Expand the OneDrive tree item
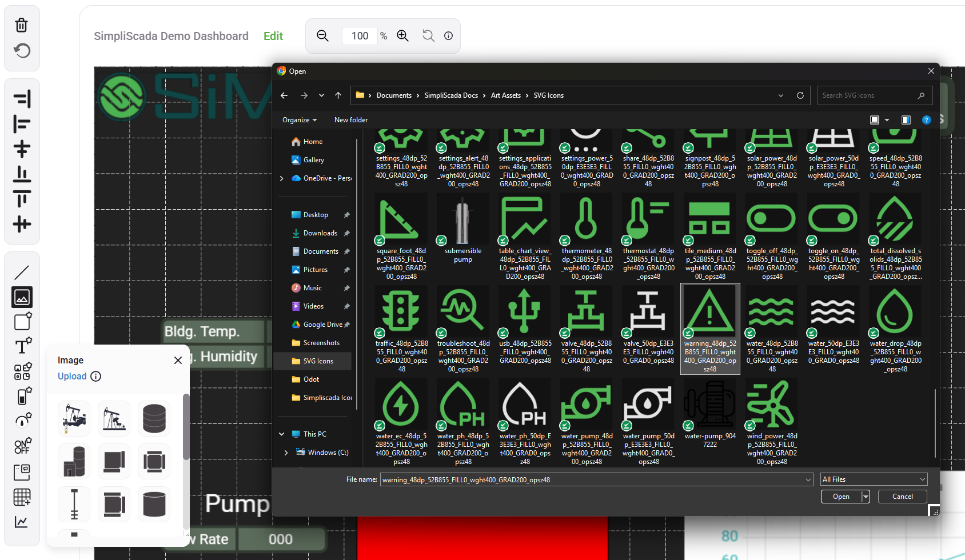Screen dimensions: 965x560 click(x=282, y=178)
